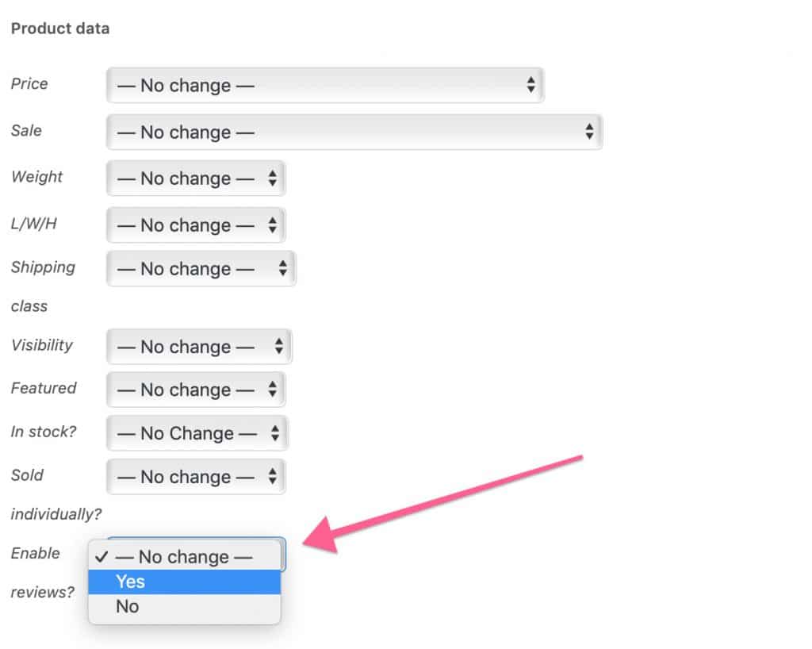Open the Price dropdown

(325, 86)
